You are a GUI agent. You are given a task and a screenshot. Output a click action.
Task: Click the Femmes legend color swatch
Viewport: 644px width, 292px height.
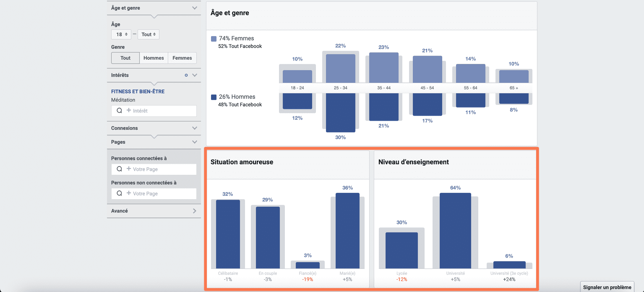214,39
